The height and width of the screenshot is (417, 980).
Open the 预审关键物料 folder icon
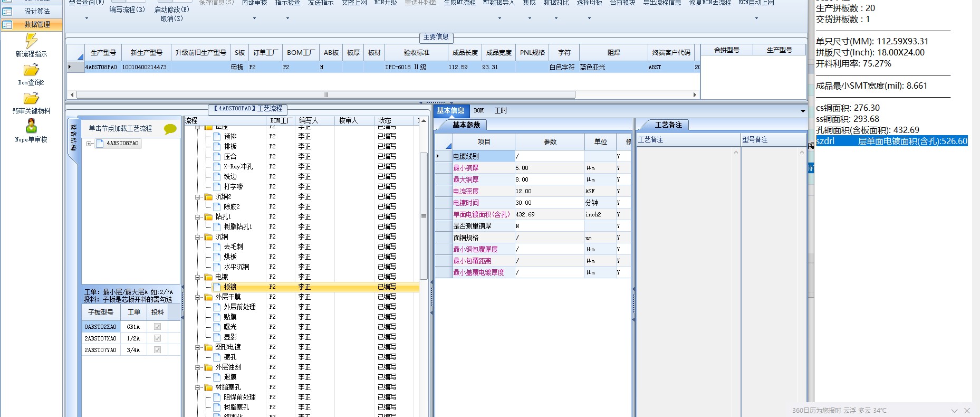pos(31,99)
